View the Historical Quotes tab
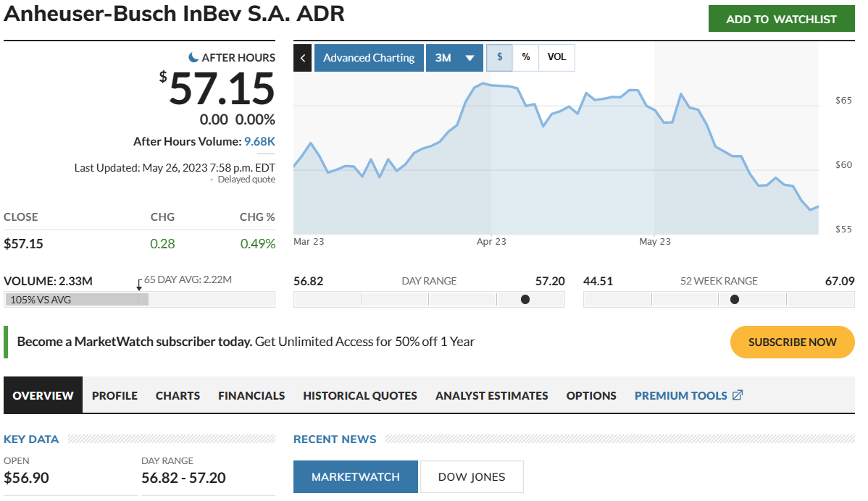 360,395
